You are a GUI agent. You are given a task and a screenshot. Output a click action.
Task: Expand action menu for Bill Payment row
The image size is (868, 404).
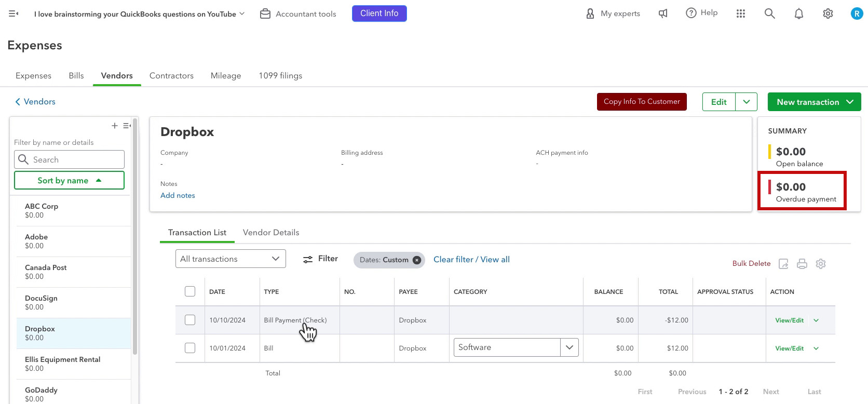click(x=816, y=320)
